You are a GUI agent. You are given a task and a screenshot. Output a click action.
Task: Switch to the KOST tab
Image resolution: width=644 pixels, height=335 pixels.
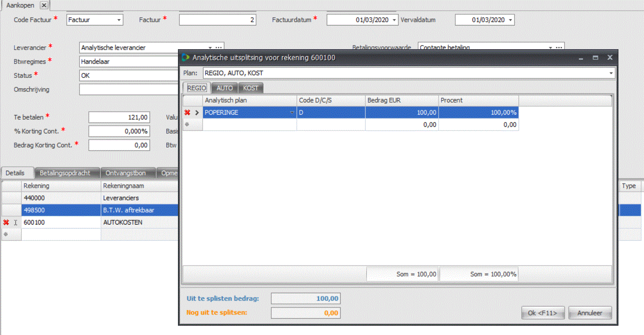[250, 88]
